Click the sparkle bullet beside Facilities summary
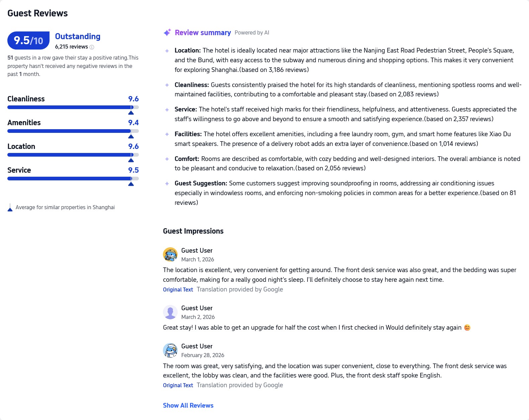The image size is (529, 420). click(167, 134)
